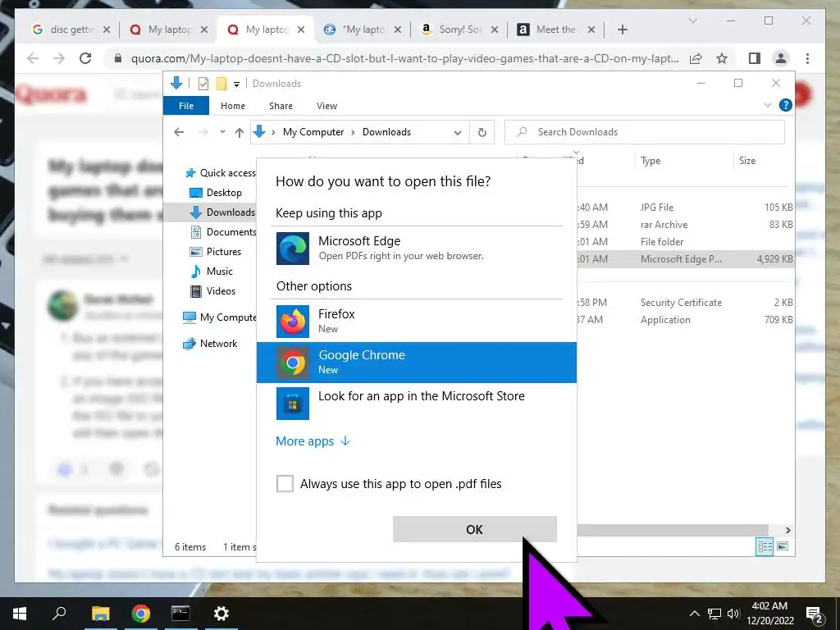This screenshot has height=630, width=840.
Task: Open Chrome's three-dot menu
Action: (x=807, y=58)
